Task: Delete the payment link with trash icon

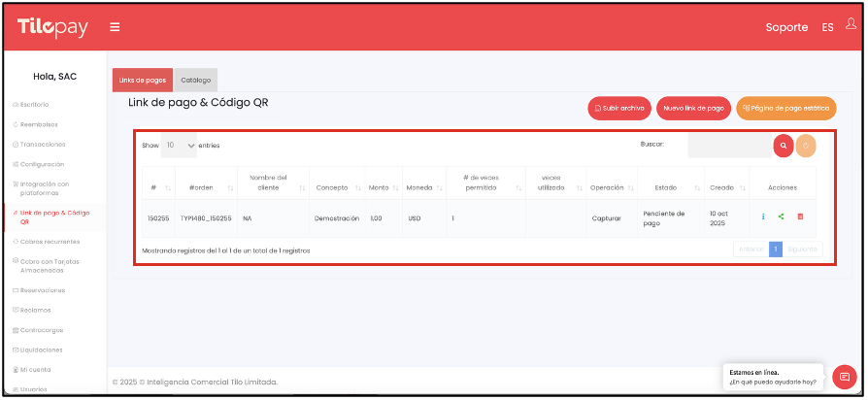Action: click(x=800, y=217)
